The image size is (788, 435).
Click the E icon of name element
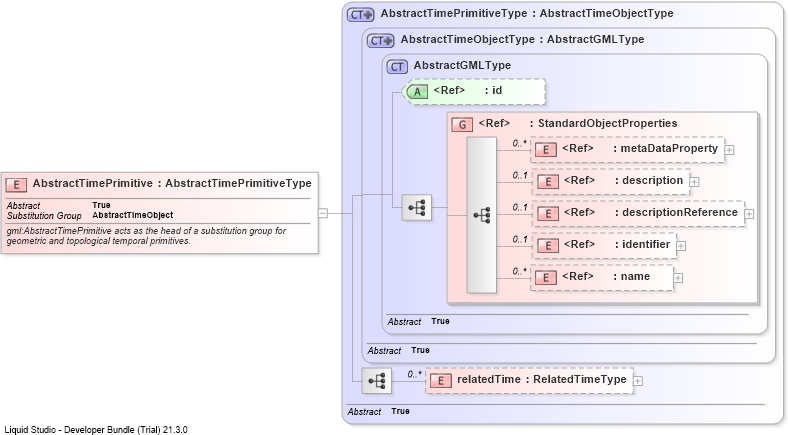point(546,278)
